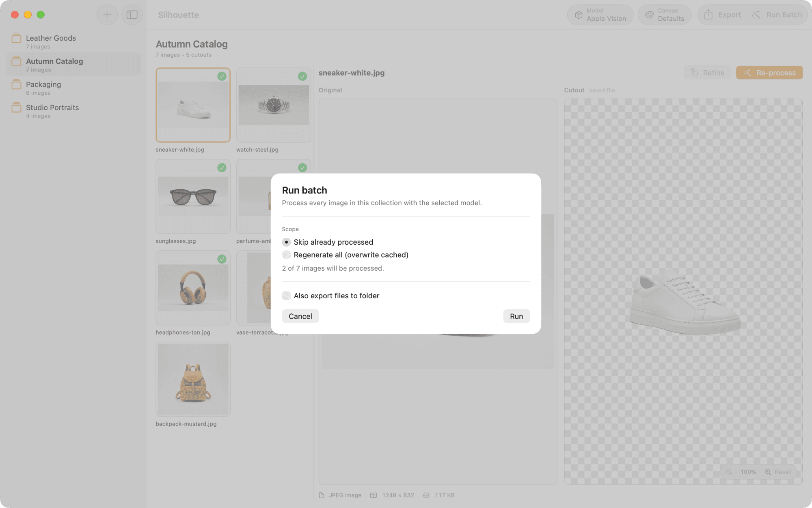812x508 pixels.
Task: Open the Model Apple Vision selector
Action: [x=600, y=15]
